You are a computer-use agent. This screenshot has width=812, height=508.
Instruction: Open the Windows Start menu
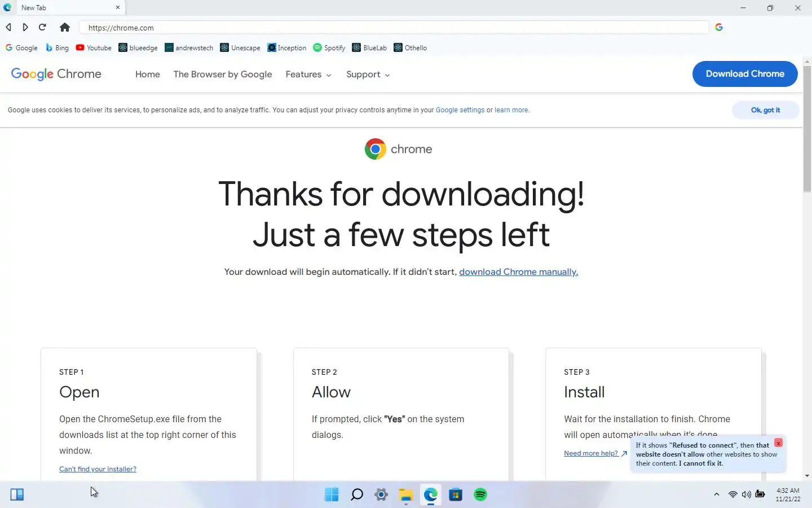coord(332,495)
